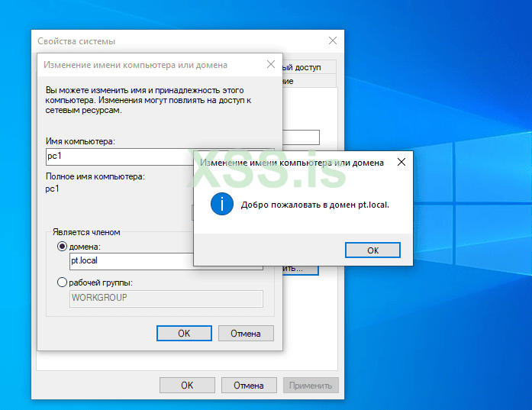
Task: Click the 'Имя компьютера:' label
Action: click(80, 141)
